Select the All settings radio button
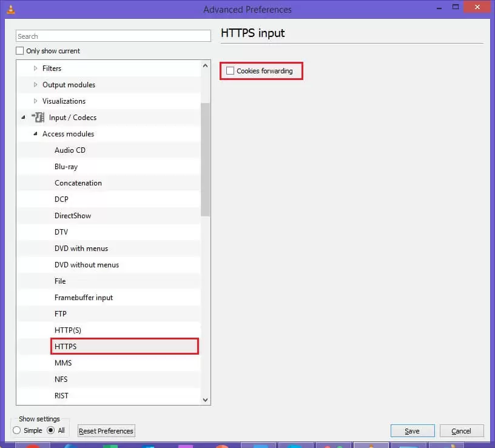 point(50,430)
